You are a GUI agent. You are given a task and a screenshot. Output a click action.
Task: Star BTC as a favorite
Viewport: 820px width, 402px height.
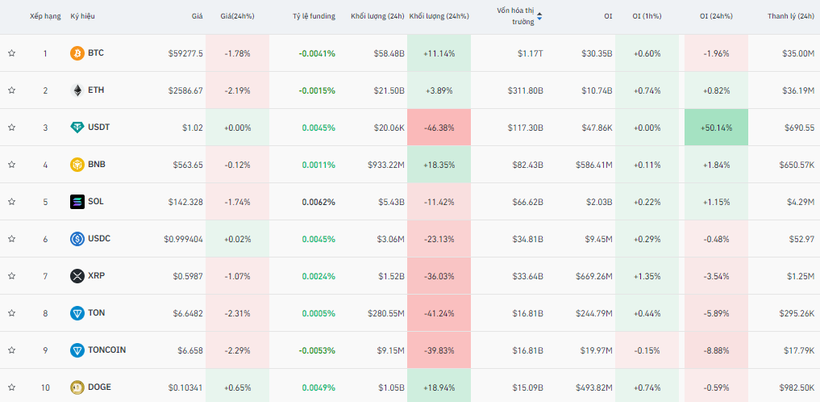(12, 53)
